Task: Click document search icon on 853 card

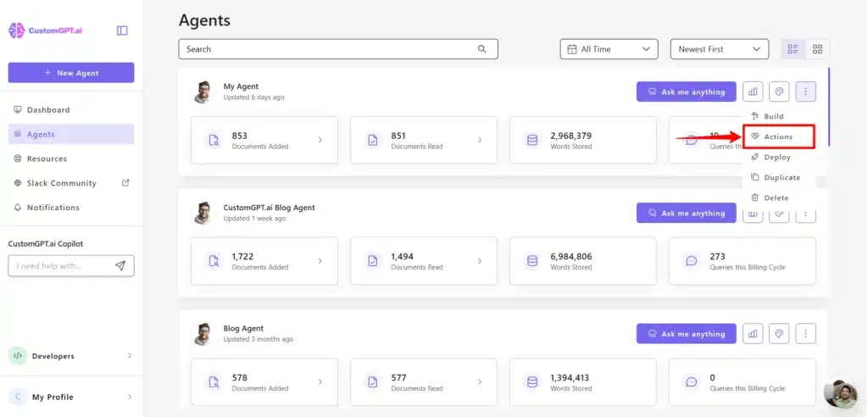Action: pyautogui.click(x=214, y=140)
